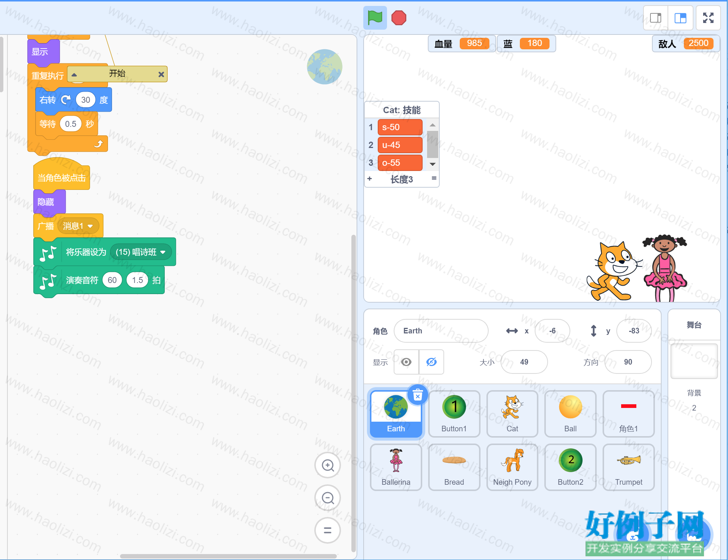The image size is (728, 560).
Task: Select the Bread sprite
Action: click(x=454, y=467)
